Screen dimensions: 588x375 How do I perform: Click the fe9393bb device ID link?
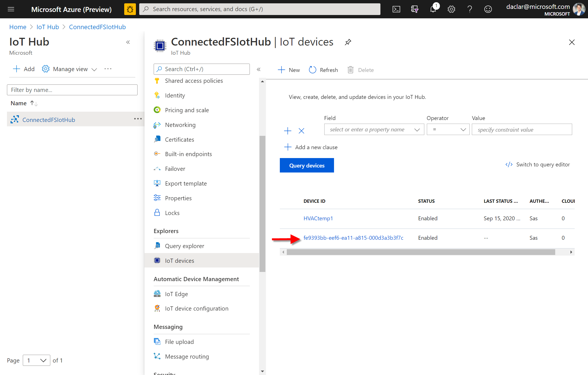tap(352, 238)
